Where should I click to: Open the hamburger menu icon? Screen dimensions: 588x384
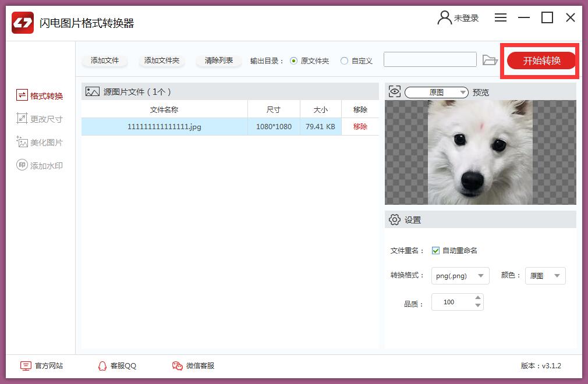tap(500, 17)
